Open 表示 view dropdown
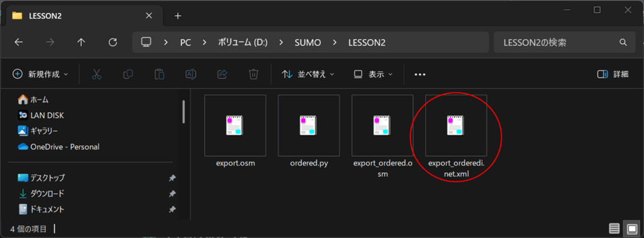 tap(374, 74)
